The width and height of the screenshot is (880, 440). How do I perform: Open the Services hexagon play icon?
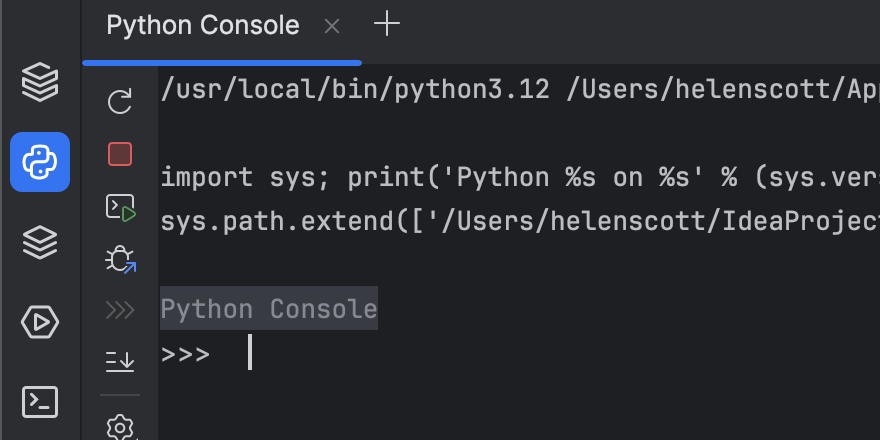pyautogui.click(x=40, y=322)
